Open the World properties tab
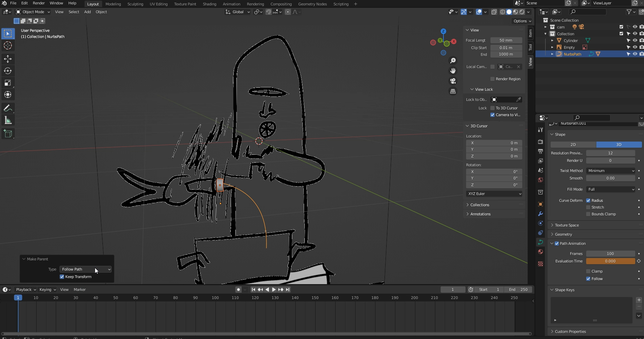 coord(540,180)
